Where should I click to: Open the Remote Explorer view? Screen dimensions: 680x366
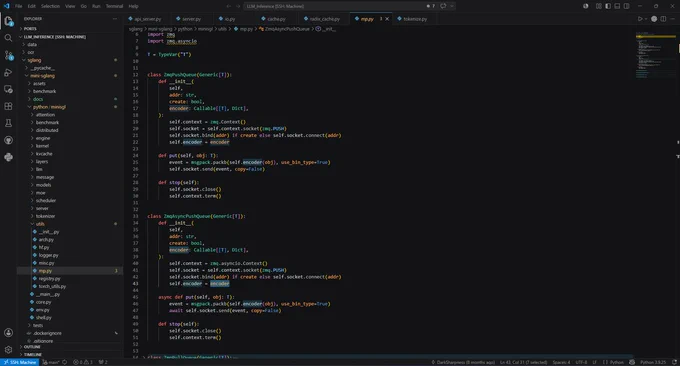point(8,89)
